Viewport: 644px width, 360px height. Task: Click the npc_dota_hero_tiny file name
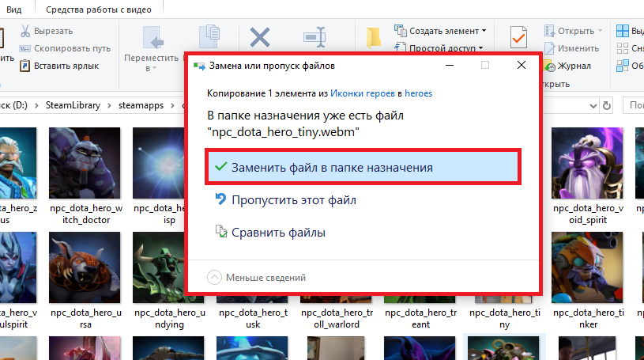tap(504, 318)
